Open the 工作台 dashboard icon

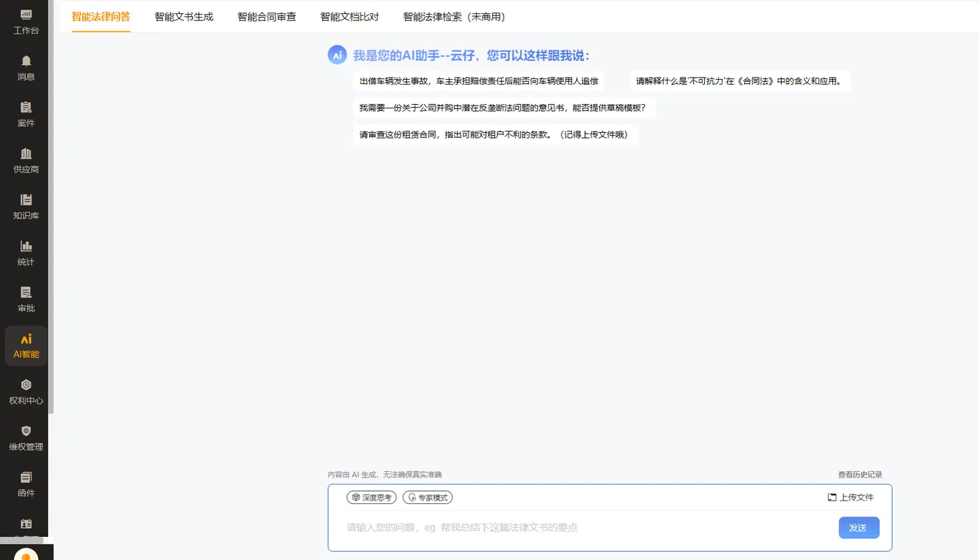tap(26, 14)
